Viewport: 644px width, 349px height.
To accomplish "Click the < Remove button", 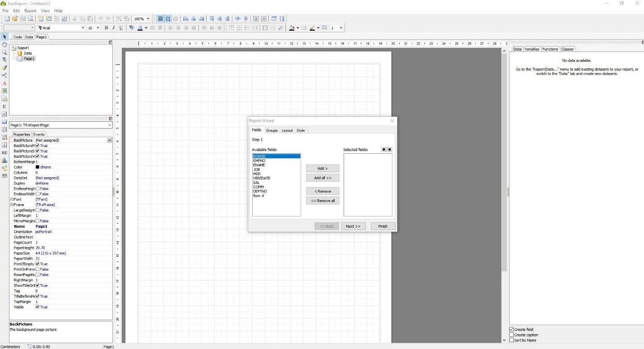I will point(322,191).
